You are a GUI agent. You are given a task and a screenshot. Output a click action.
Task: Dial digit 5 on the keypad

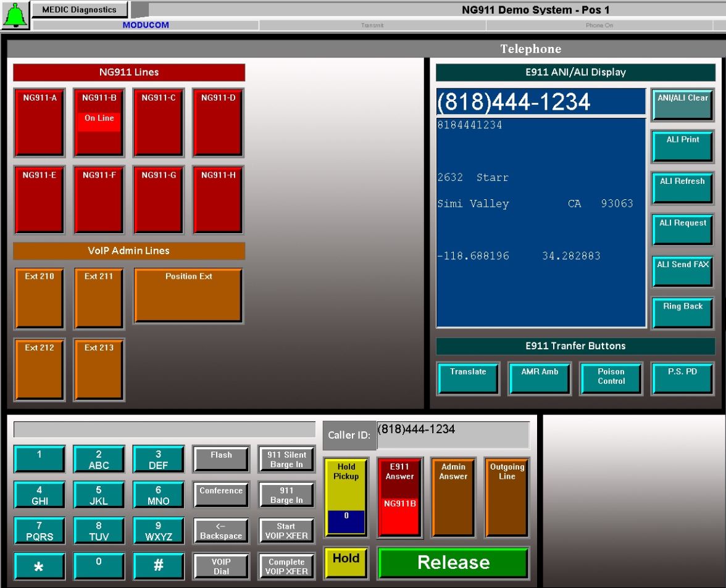point(98,494)
